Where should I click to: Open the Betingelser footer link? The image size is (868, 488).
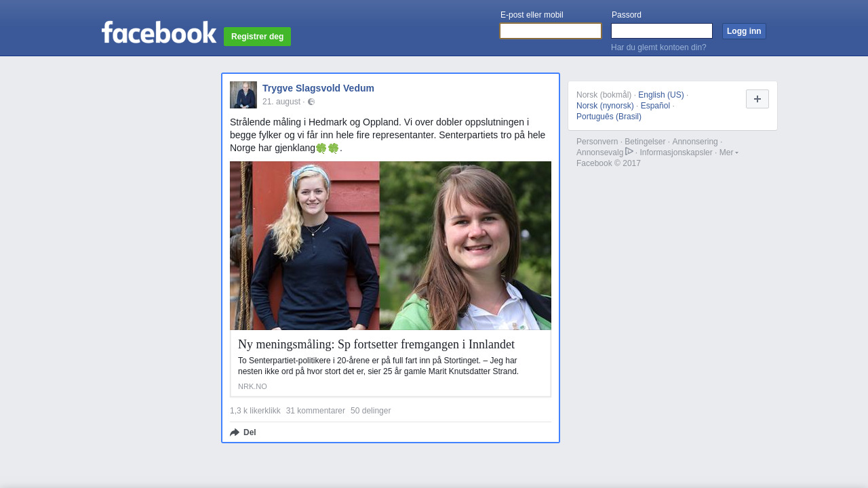point(645,142)
